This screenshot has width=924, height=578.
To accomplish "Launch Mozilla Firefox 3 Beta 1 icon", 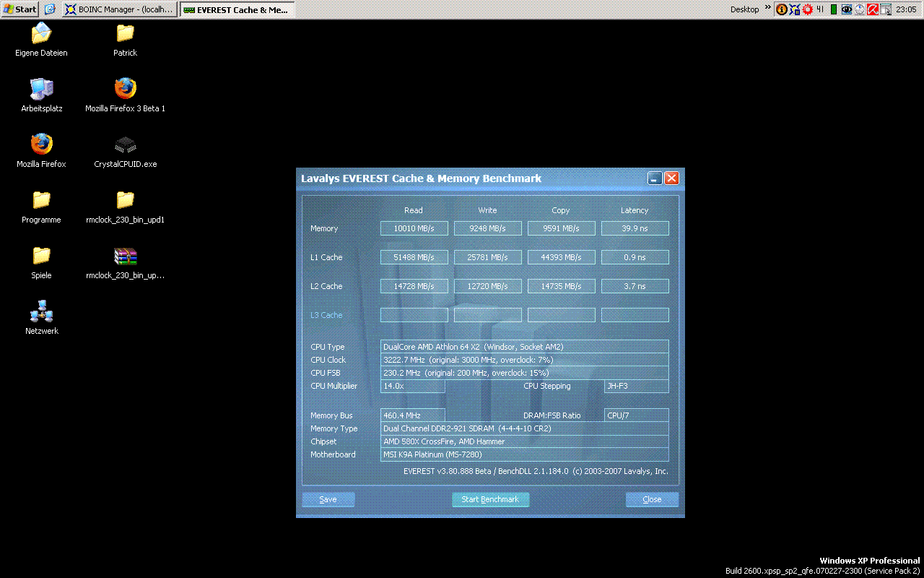I will point(125,89).
